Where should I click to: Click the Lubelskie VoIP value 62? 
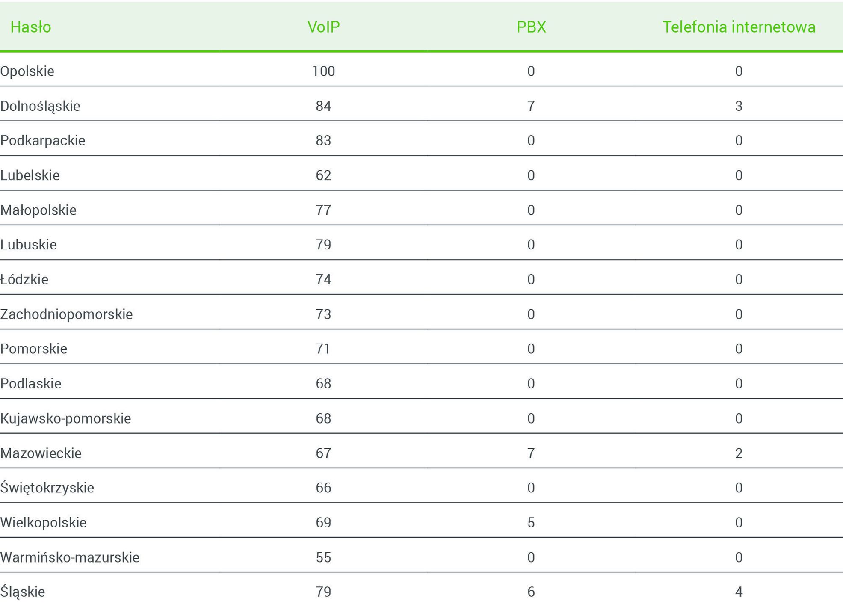coord(323,175)
